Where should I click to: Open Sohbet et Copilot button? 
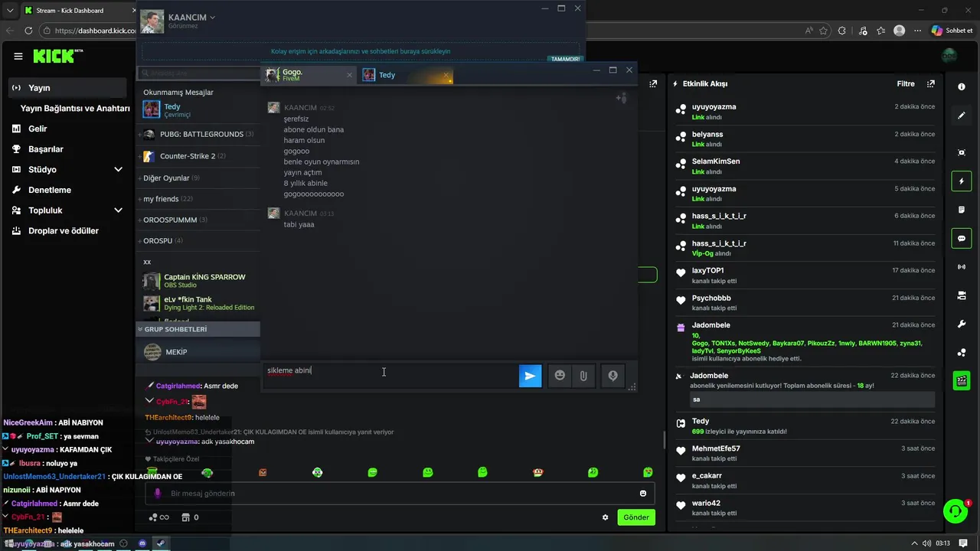952,31
